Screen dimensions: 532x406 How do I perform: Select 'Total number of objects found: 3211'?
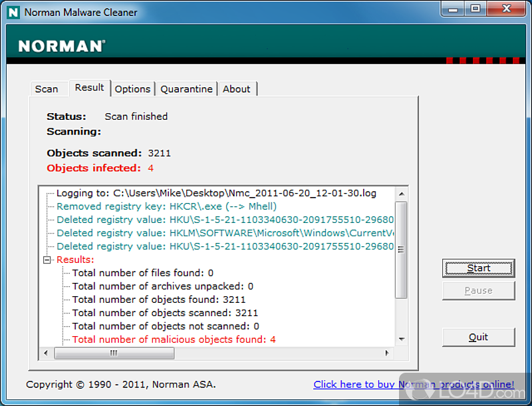coord(159,300)
